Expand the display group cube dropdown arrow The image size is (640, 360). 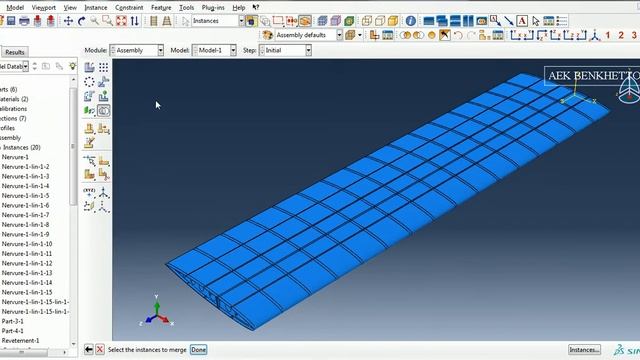pyautogui.click(x=360, y=36)
